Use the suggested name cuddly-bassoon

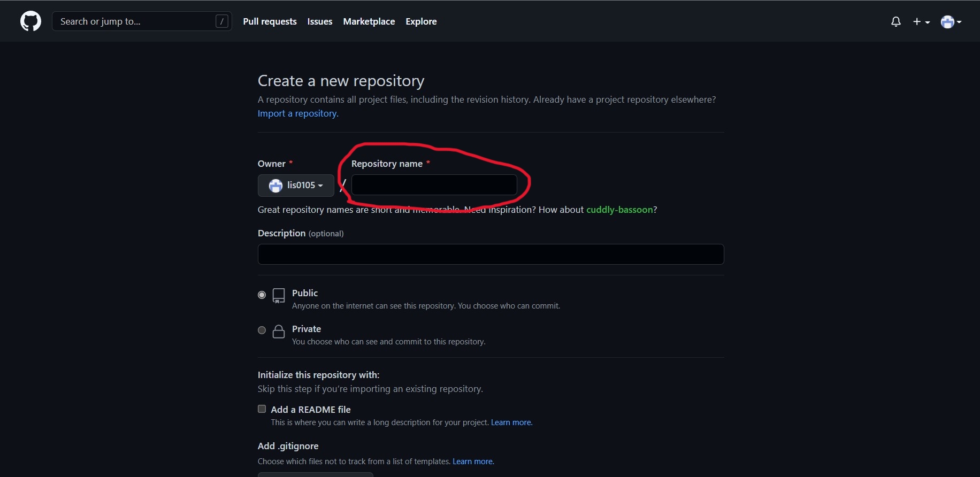click(619, 210)
